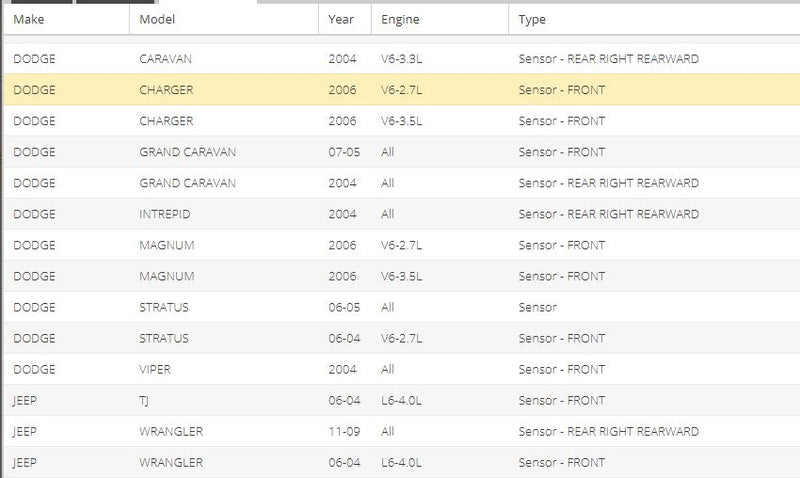Select Dodge Magnum V6-2.7L row

click(402, 245)
